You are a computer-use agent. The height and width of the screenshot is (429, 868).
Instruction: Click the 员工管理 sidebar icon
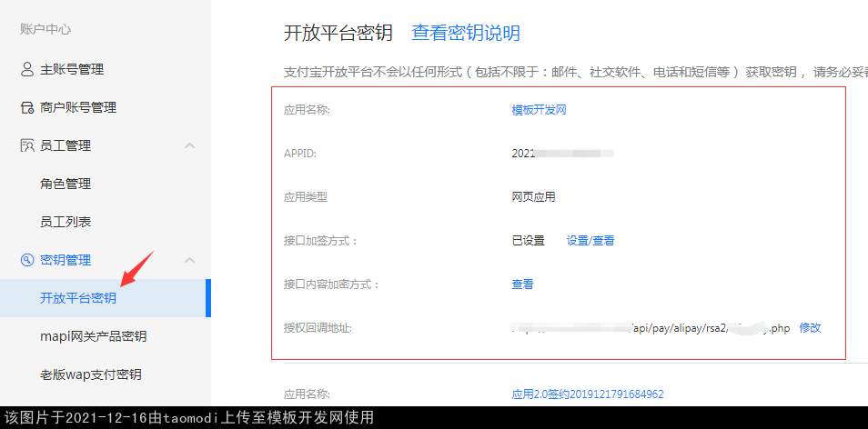click(x=27, y=145)
